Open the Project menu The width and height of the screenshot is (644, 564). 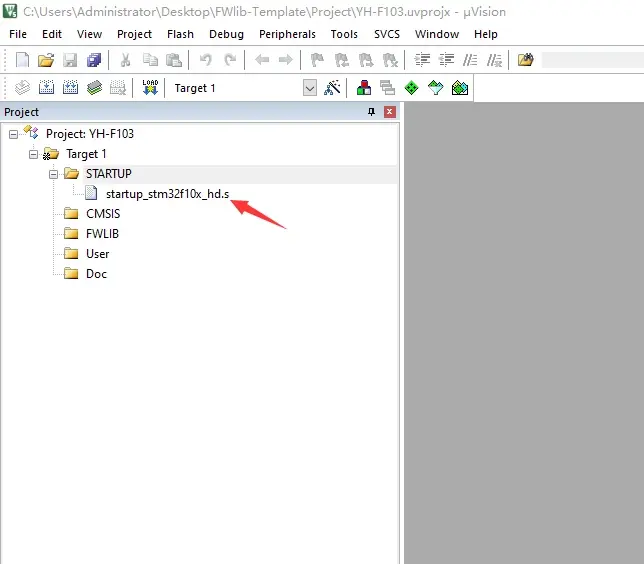[134, 34]
